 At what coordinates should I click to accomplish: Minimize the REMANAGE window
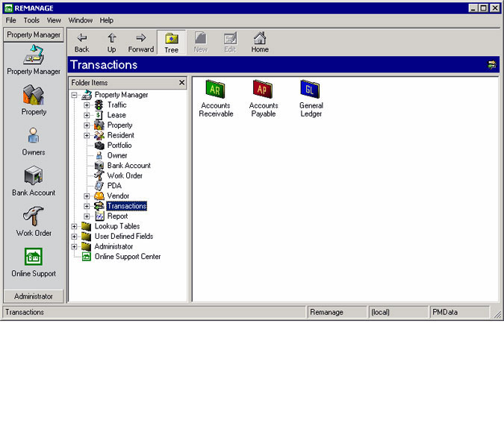(473, 8)
